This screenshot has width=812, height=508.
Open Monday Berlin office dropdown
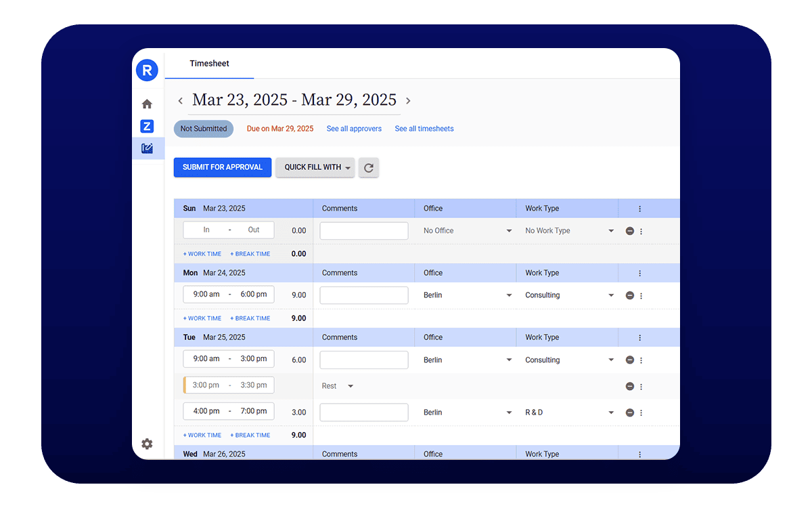click(468, 295)
